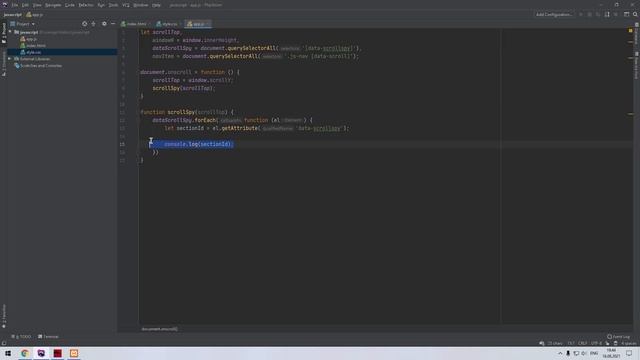Open Chrome from the taskbar

point(25,353)
